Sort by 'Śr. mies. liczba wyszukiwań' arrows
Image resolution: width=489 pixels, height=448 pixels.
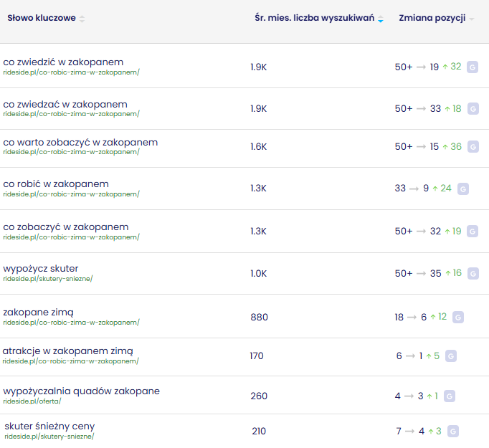380,19
